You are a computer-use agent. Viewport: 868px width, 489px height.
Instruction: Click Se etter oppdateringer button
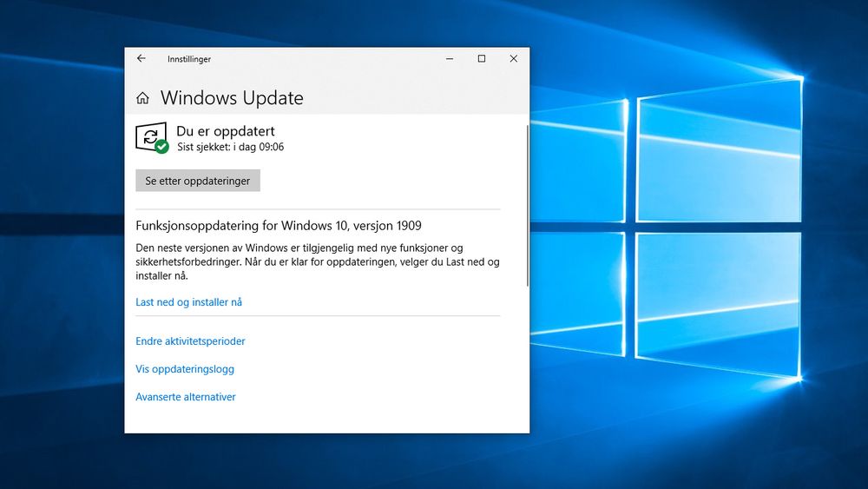[198, 181]
